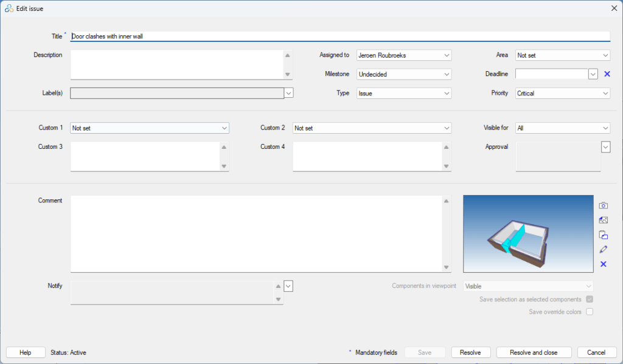Click Custom 4 scrollbar up arrow
The image size is (623, 364).
tap(446, 147)
